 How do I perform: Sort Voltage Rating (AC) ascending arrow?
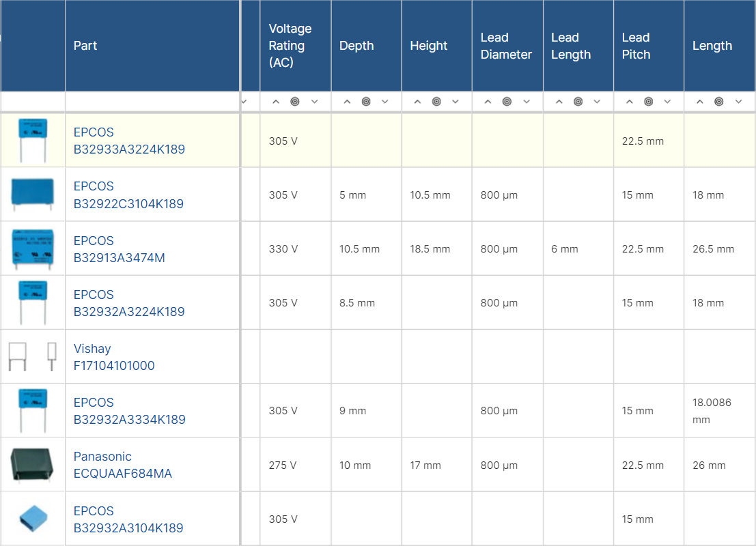[x=276, y=102]
